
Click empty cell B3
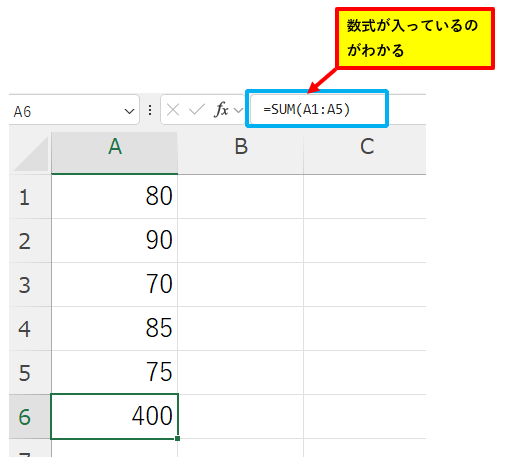[241, 285]
